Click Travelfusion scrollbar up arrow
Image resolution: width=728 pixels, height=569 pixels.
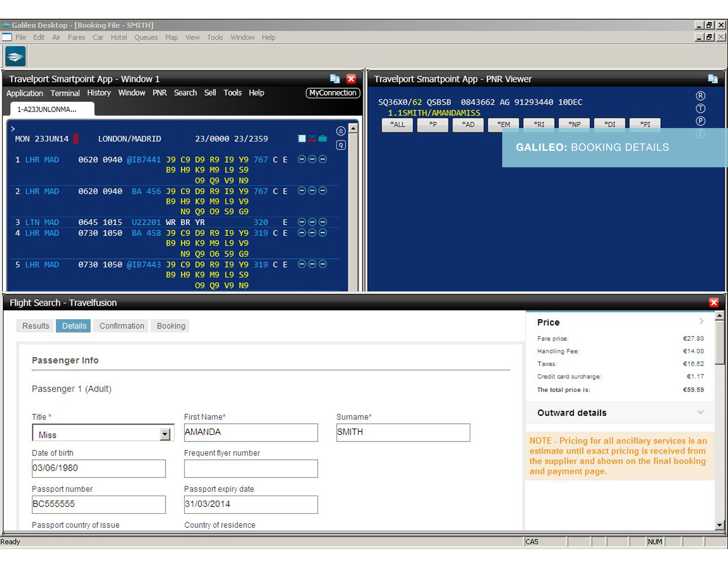[719, 315]
